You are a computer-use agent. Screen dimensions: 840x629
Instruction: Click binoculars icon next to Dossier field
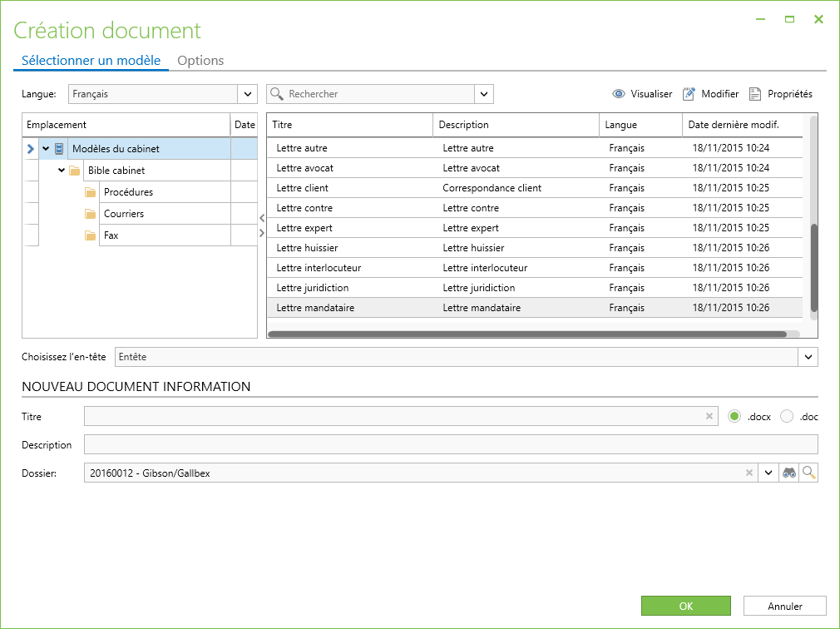coord(788,473)
